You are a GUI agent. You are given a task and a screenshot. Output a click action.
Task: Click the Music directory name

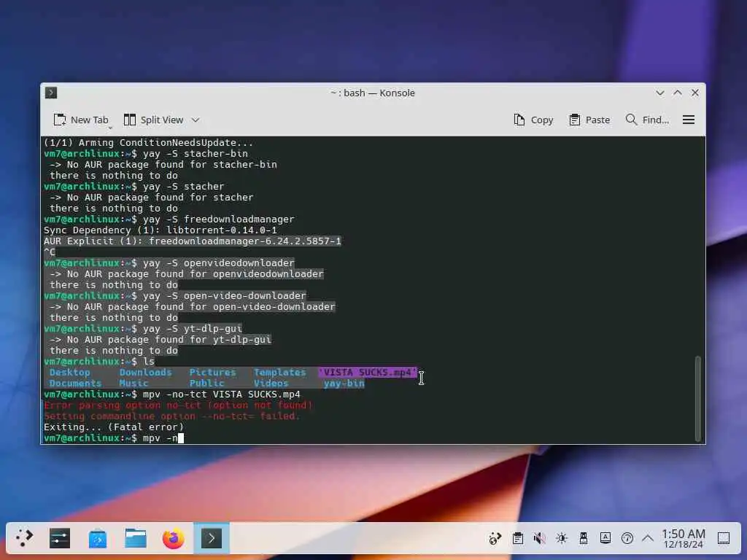[x=133, y=384]
